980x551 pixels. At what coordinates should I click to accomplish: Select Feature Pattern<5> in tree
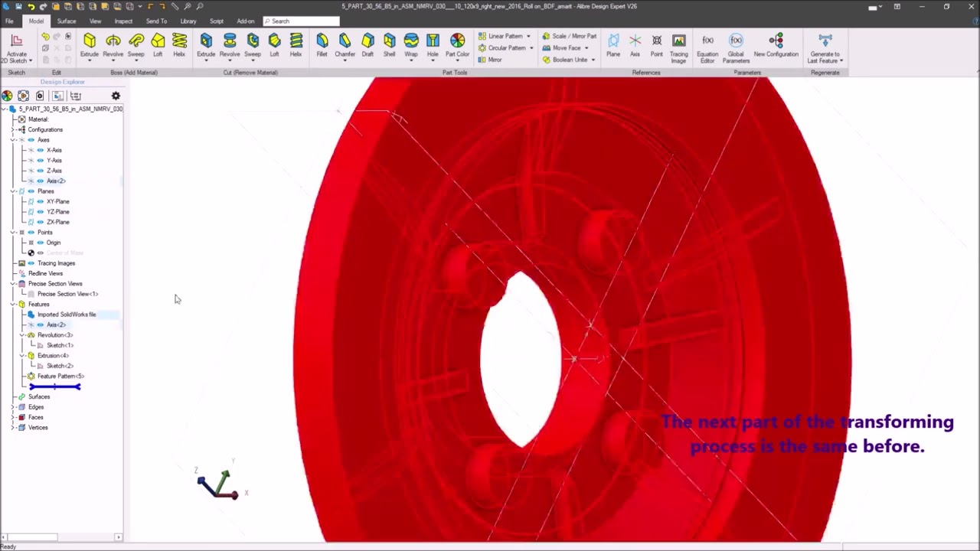(60, 377)
